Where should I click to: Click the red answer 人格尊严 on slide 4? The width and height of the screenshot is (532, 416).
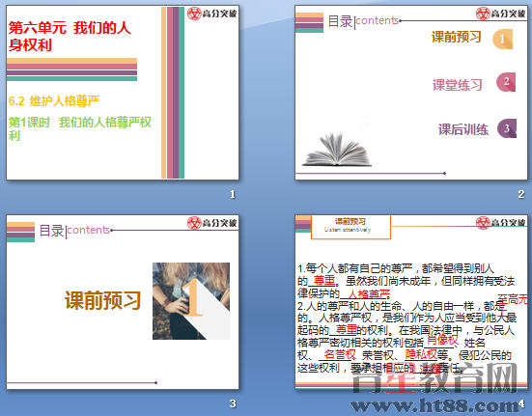point(369,293)
